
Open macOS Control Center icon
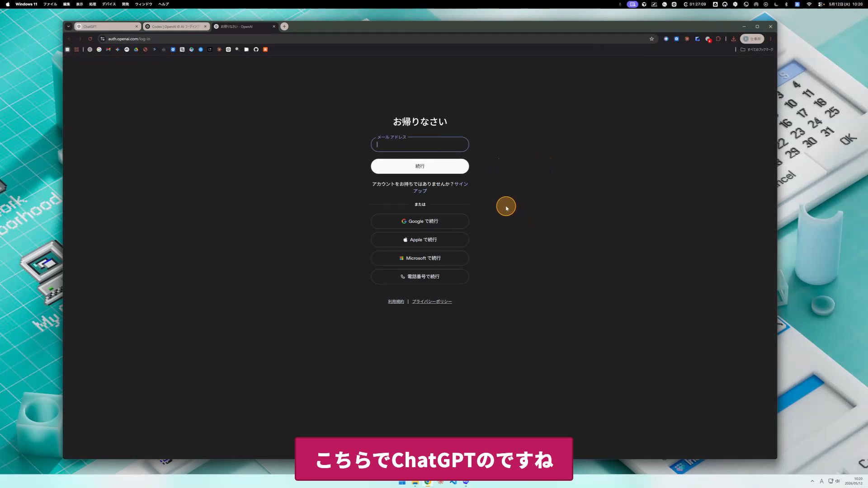point(821,4)
